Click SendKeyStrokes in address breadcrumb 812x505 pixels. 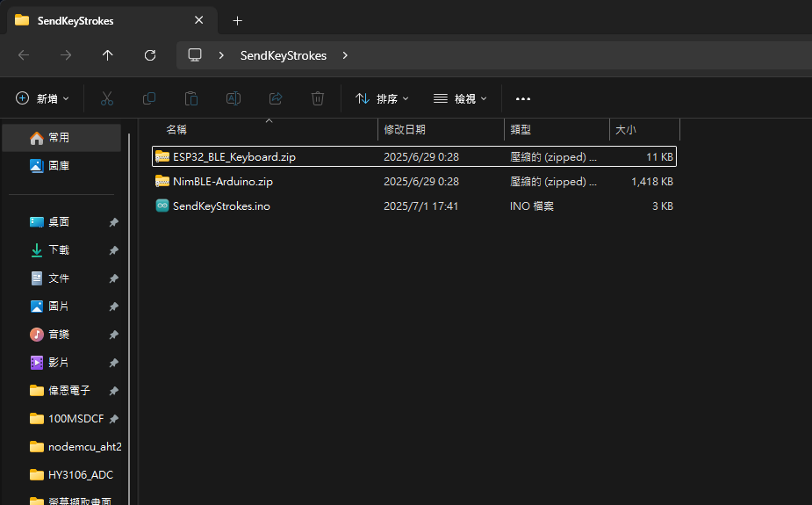pyautogui.click(x=284, y=55)
